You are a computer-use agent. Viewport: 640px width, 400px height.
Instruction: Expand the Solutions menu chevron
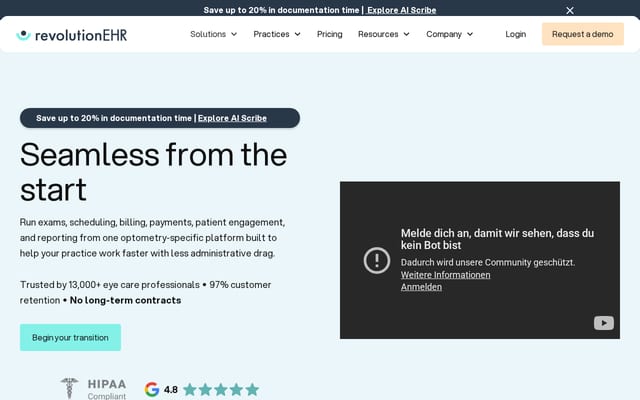coord(234,34)
